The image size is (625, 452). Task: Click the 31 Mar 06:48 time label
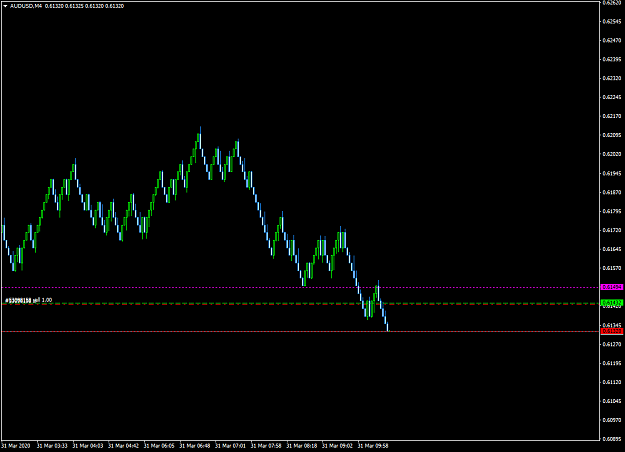point(195,446)
